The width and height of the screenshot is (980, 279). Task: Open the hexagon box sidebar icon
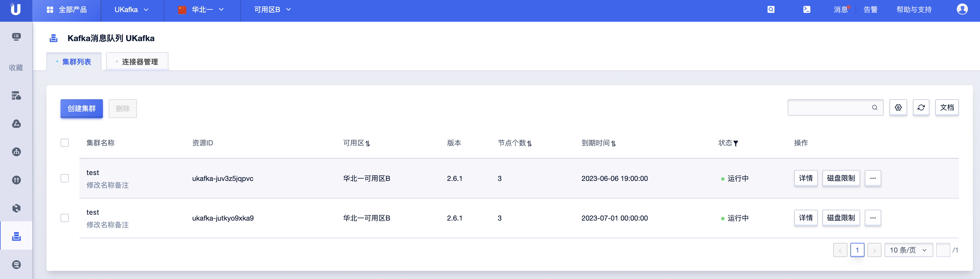tap(16, 208)
